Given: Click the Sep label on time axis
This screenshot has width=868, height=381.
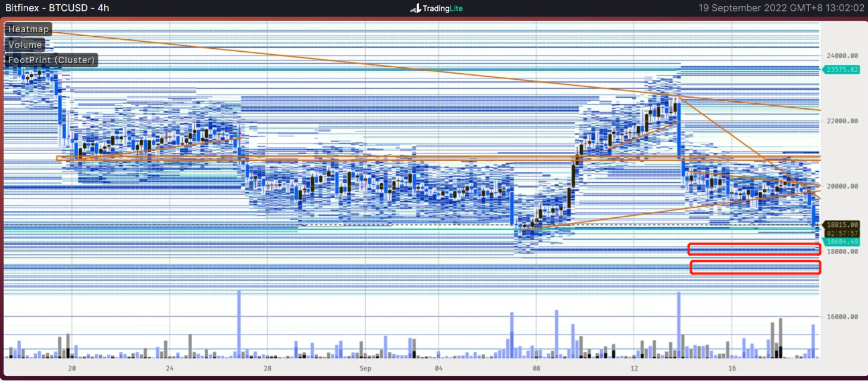Looking at the screenshot, I should (x=365, y=368).
